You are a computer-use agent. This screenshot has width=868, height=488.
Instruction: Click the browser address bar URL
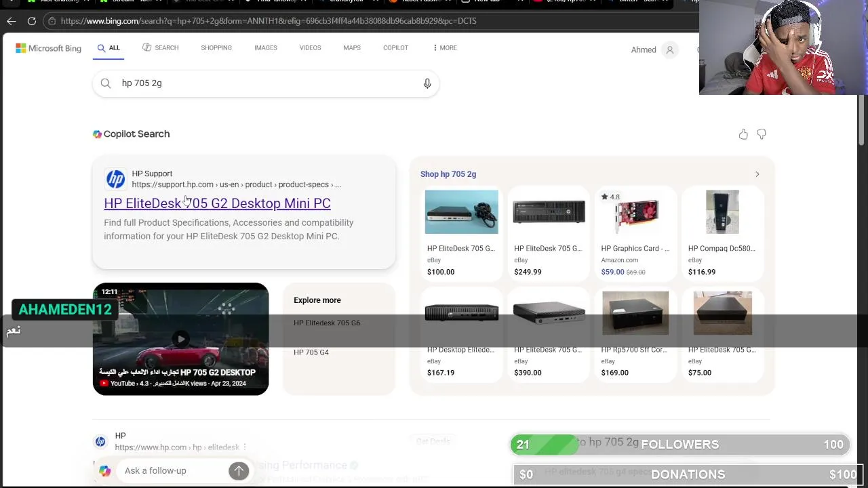tap(269, 21)
